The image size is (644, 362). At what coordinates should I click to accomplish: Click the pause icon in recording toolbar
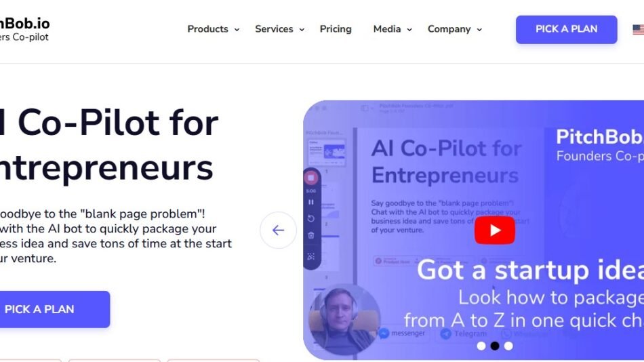tap(311, 202)
